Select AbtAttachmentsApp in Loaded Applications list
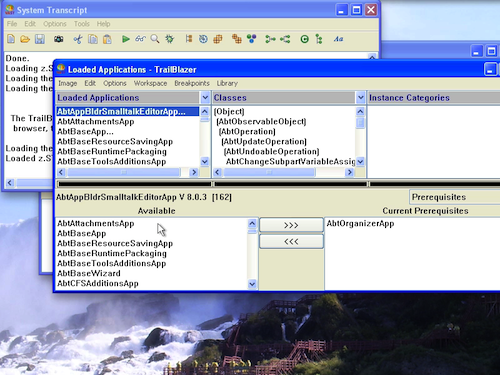 128,121
